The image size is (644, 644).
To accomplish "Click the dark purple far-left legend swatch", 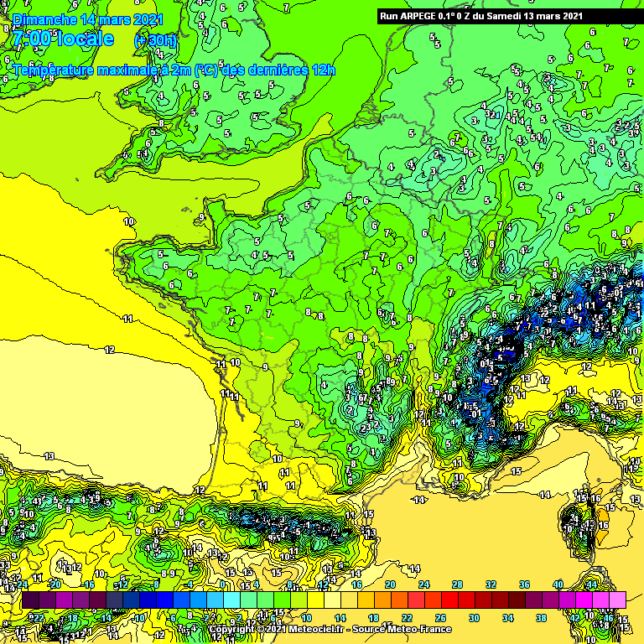I will pos(30,600).
